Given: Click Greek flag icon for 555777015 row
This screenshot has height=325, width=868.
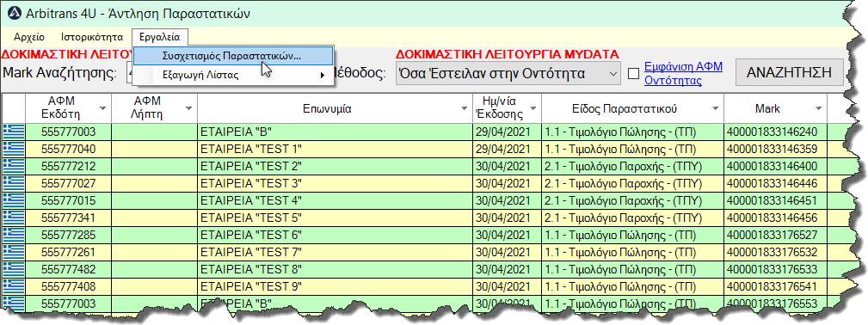Looking at the screenshot, I should click(14, 201).
